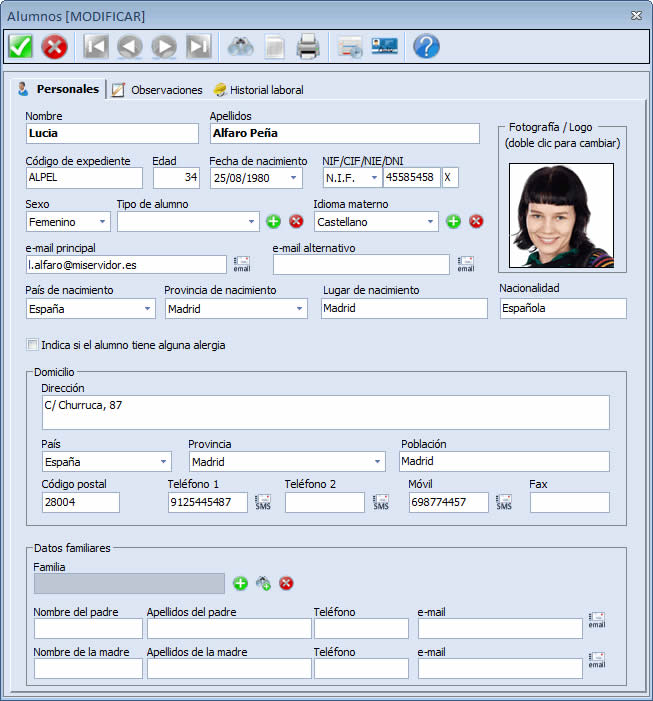This screenshot has height=701, width=653.
Task: Send SMS to Móvil number
Action: (504, 503)
